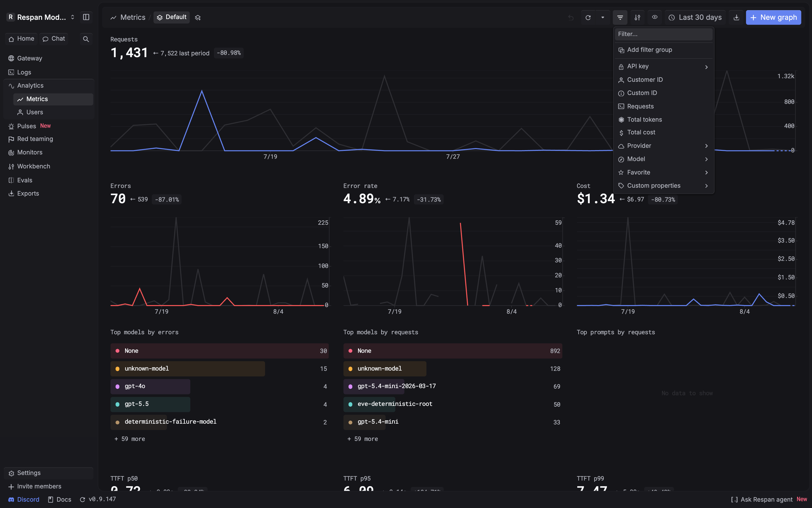The image size is (812, 508).
Task: Click gpt-5.4-mini-2026-03-17 requests row
Action: tap(453, 386)
